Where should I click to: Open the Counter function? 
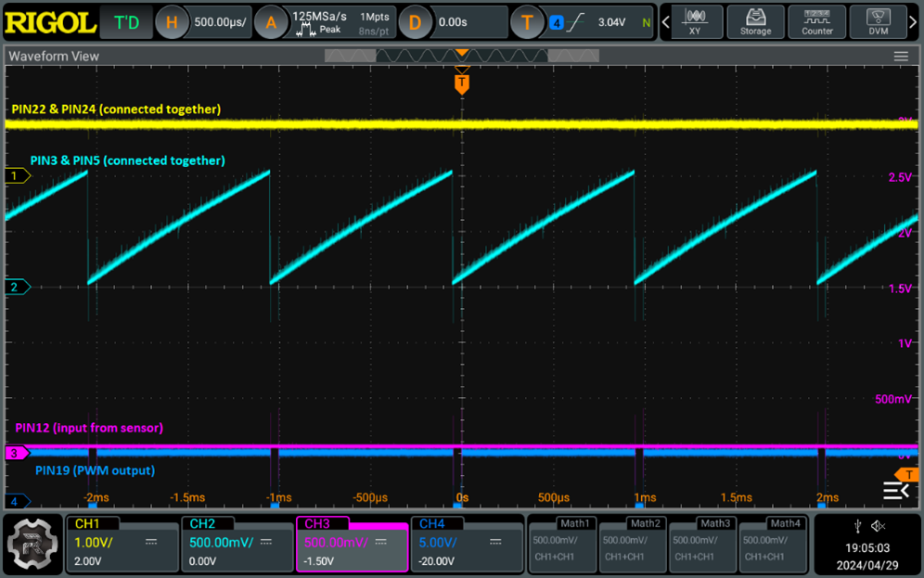(816, 21)
